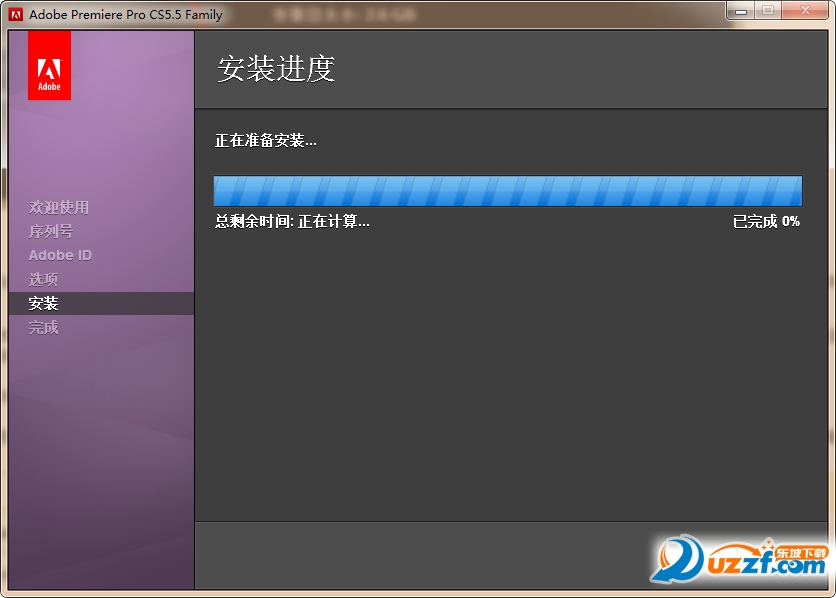Click the Adobe logo in the sidebar

click(x=49, y=65)
